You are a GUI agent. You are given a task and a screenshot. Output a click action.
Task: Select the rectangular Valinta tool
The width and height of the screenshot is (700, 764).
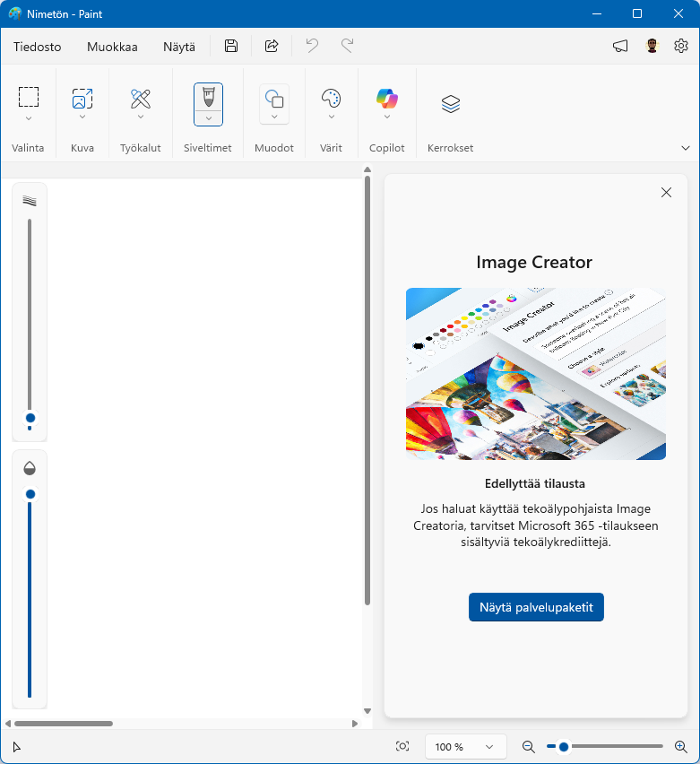coord(29,97)
